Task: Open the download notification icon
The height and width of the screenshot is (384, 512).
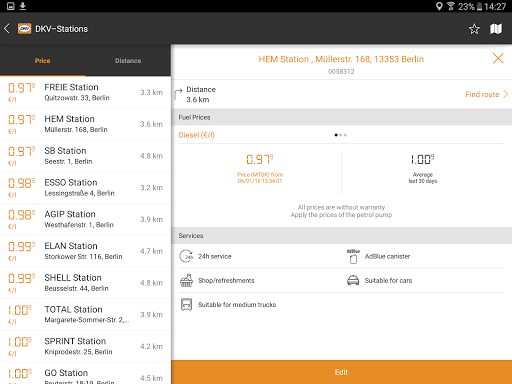Action: [x=22, y=6]
